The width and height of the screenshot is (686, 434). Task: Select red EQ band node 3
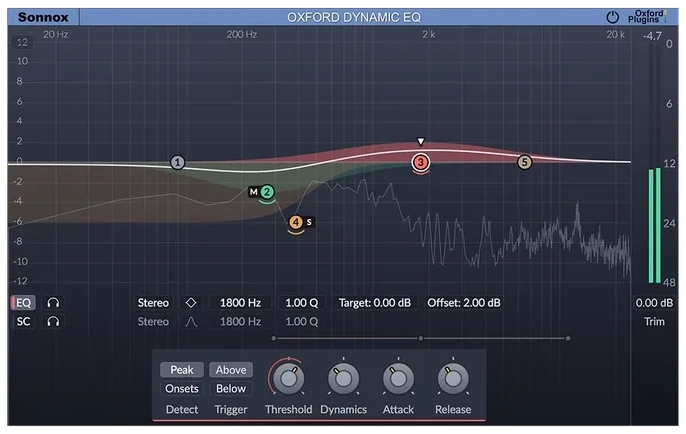coord(420,162)
